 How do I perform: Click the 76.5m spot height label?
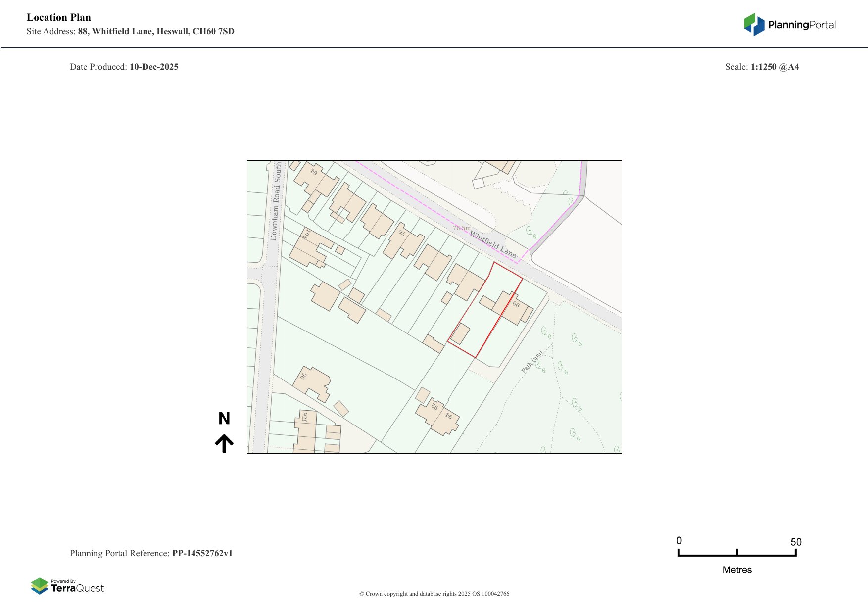[x=462, y=228]
